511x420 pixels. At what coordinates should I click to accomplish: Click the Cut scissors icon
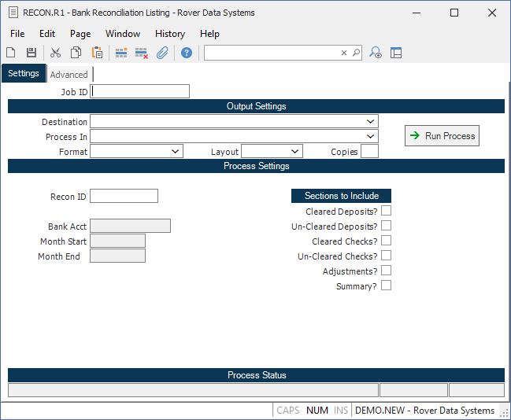[56, 53]
